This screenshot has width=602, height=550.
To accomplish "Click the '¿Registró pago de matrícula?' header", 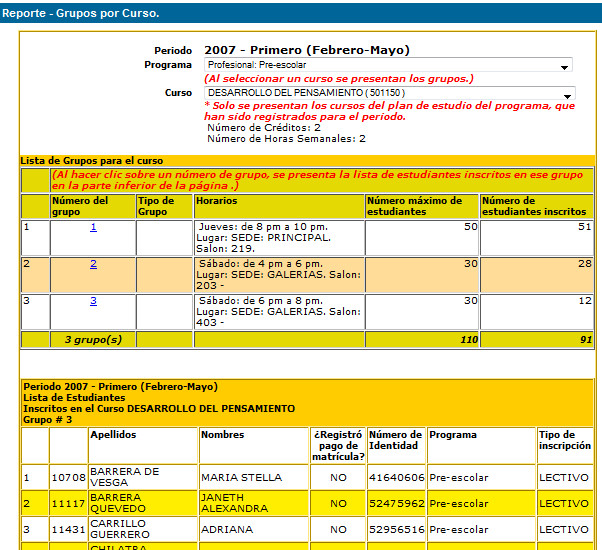I will pos(338,445).
